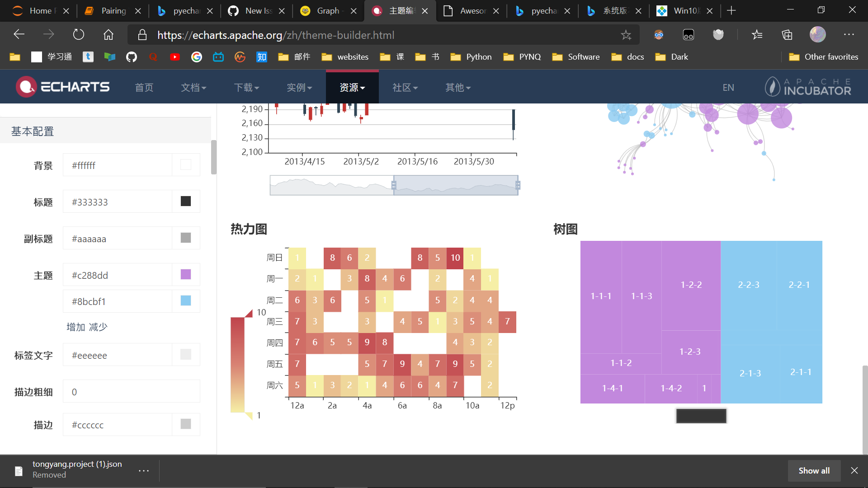868x488 pixels.
Task: Open the 资源 dropdown menu
Action: pyautogui.click(x=352, y=87)
